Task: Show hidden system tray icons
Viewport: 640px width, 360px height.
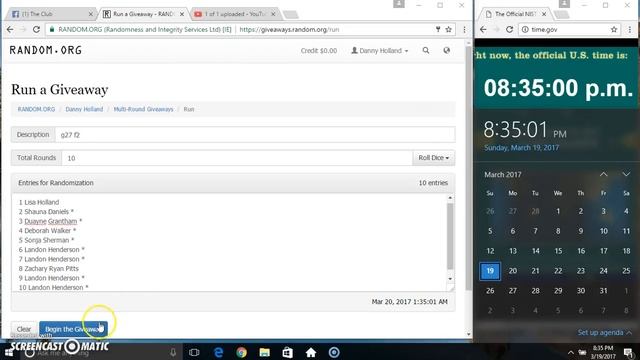Action: pos(571,352)
